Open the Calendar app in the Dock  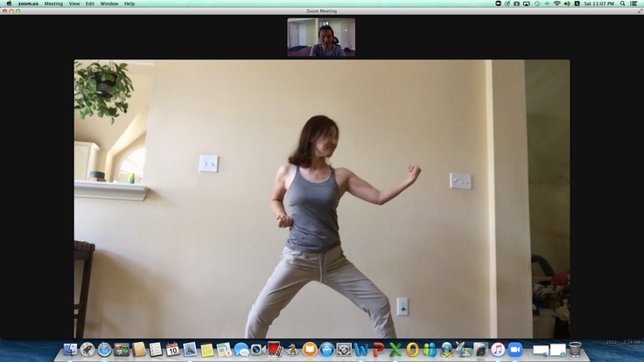(x=172, y=350)
